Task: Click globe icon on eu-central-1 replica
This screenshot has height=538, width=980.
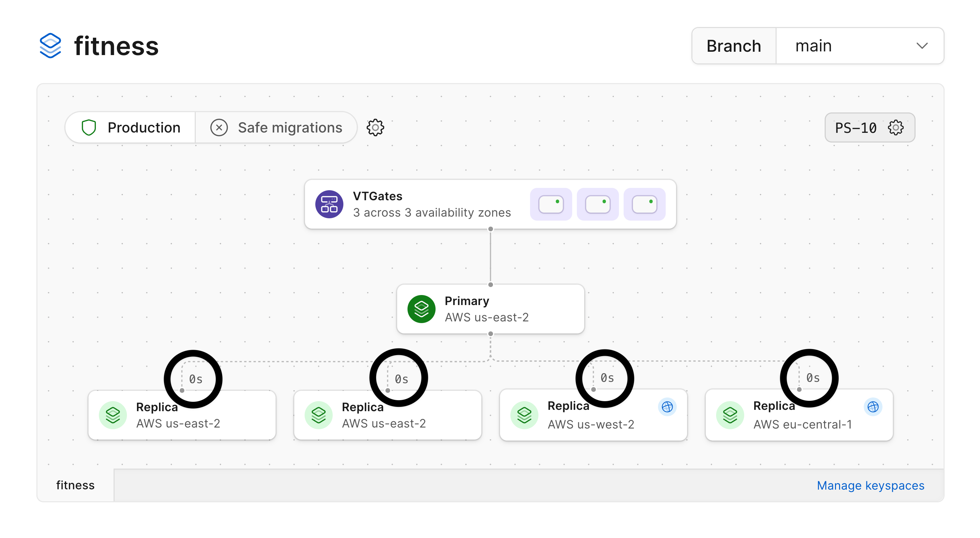Action: 873,407
